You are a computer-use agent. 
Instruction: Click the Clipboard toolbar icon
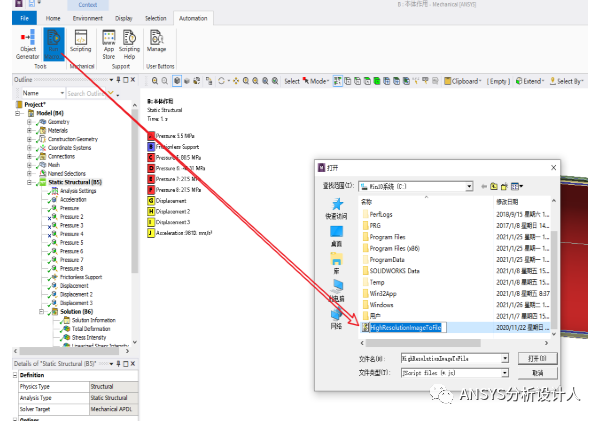click(462, 81)
